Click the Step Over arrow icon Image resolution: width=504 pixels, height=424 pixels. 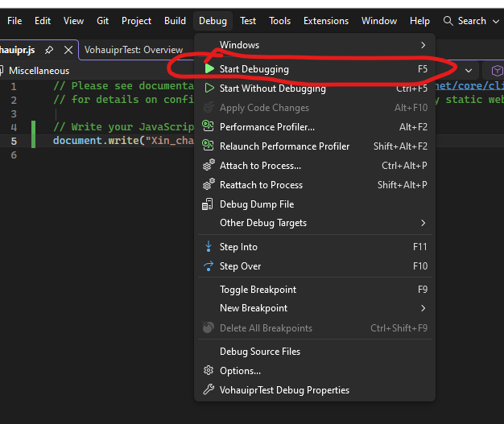pyautogui.click(x=209, y=266)
